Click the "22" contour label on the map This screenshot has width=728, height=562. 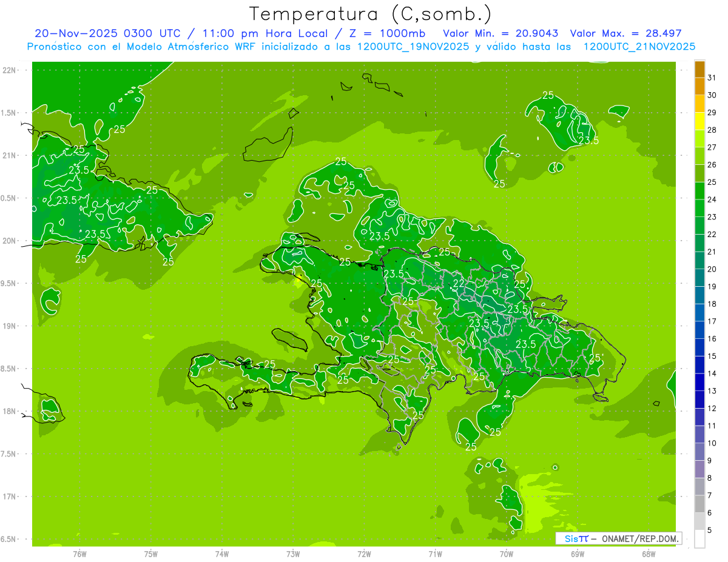click(x=459, y=283)
